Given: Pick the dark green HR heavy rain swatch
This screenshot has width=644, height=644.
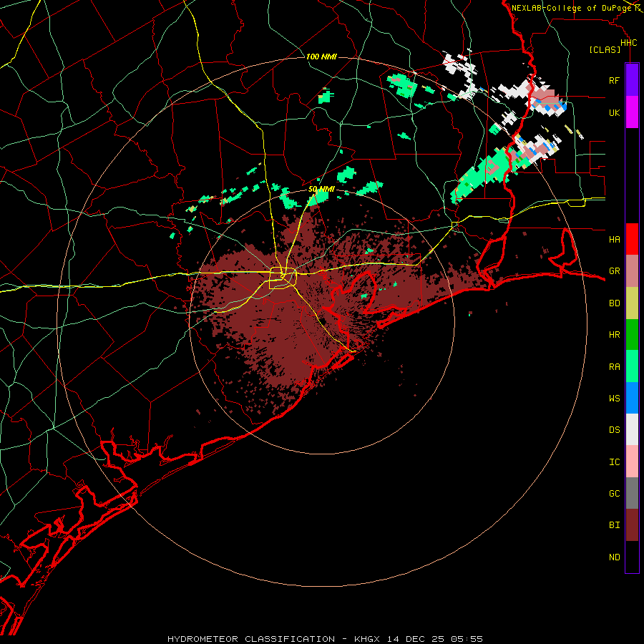Looking at the screenshot, I should 632,335.
